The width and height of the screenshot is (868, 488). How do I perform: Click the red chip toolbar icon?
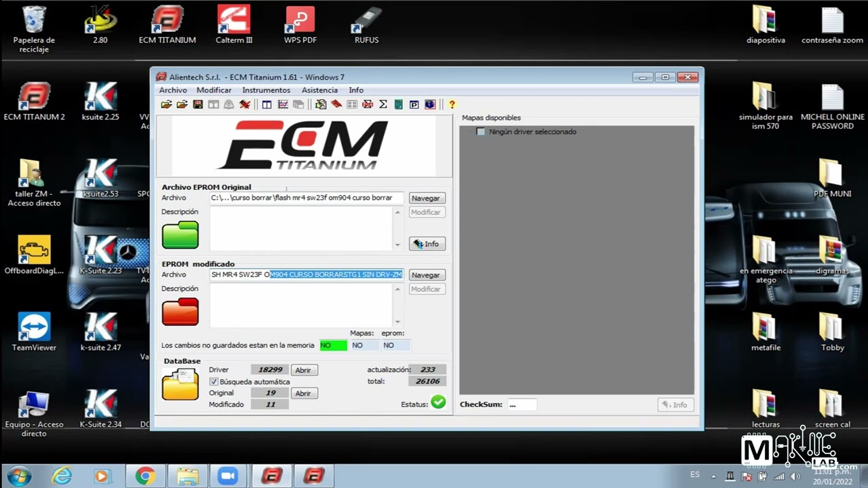pyautogui.click(x=336, y=104)
